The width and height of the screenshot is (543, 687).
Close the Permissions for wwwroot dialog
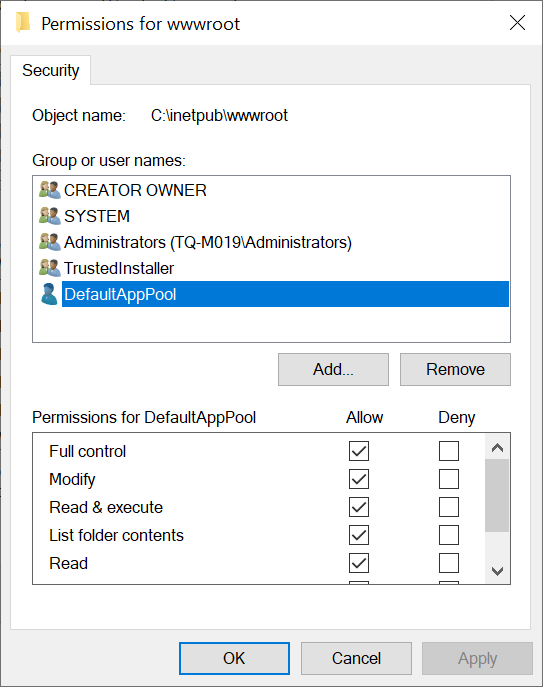517,22
